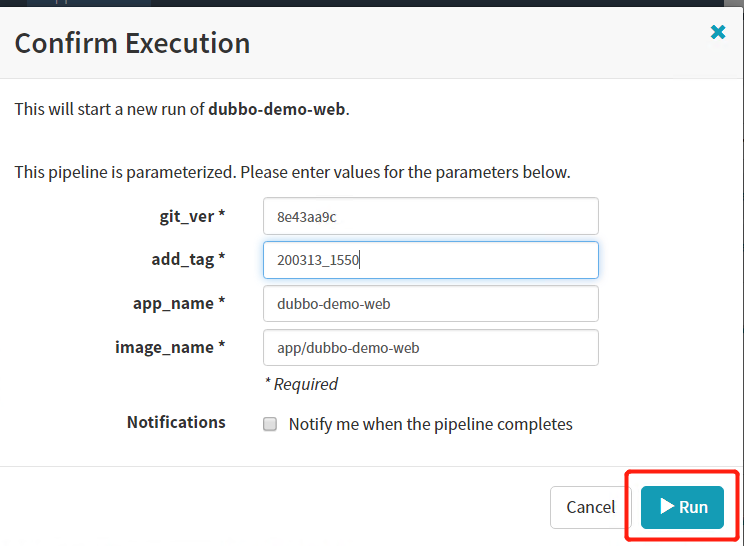Click the Notifications label
Image resolution: width=744 pixels, height=546 pixels.
point(176,422)
